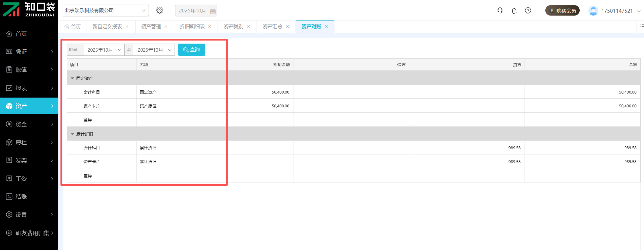Click the calendar icon in the period field
This screenshot has height=250, width=644.
[213, 11]
